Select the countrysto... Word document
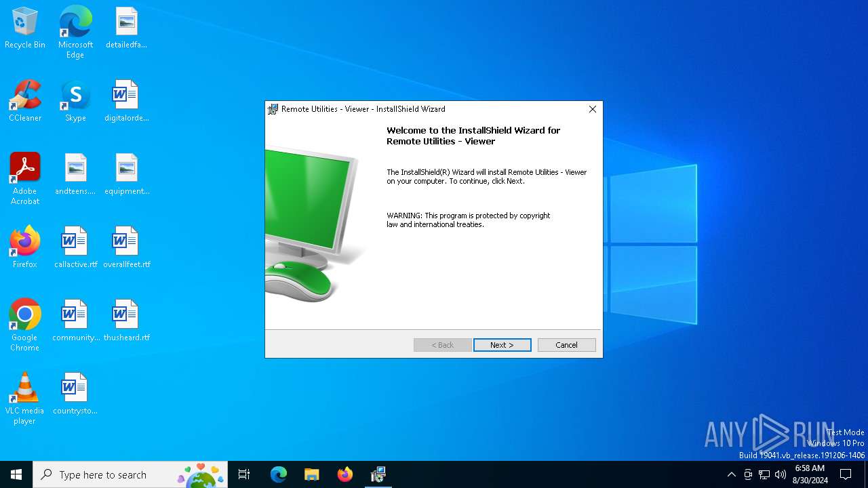The image size is (868, 488). [75, 394]
